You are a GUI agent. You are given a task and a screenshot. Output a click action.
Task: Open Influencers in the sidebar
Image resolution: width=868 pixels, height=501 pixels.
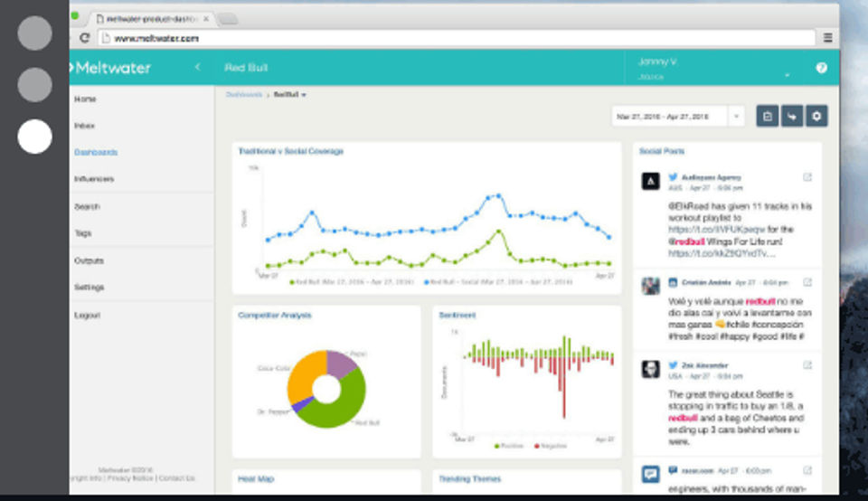point(94,179)
